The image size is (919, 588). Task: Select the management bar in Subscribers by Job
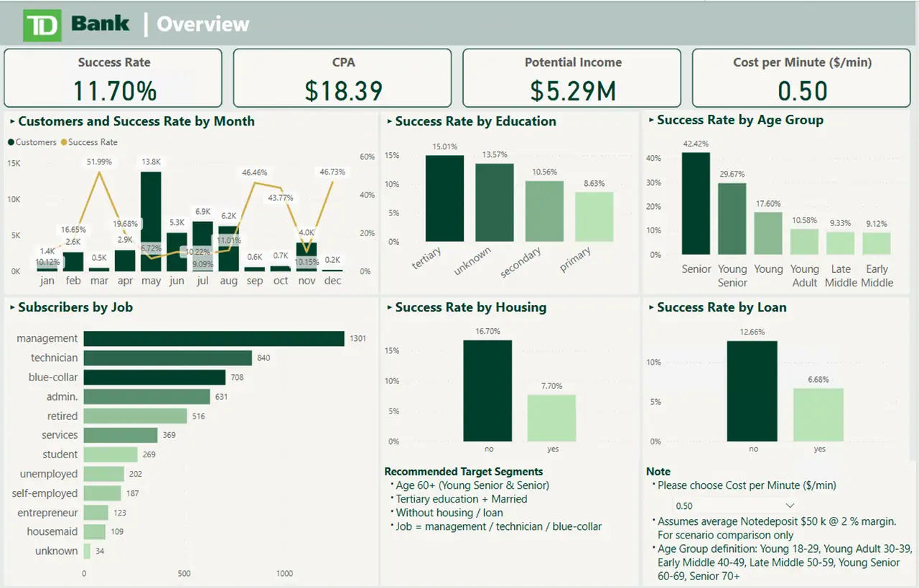click(214, 337)
